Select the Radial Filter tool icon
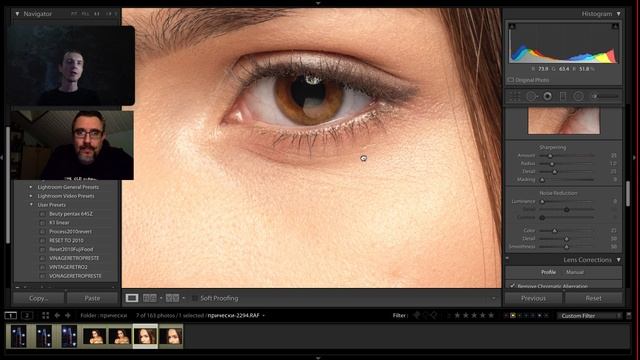Viewport: 640px width, 360px height. (x=578, y=96)
